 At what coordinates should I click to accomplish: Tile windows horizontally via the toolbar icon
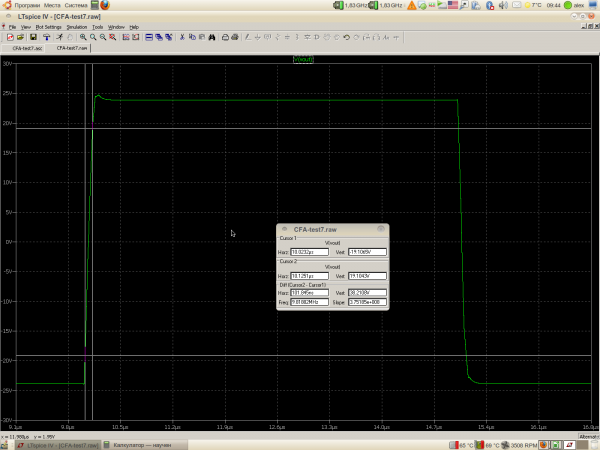149,37
